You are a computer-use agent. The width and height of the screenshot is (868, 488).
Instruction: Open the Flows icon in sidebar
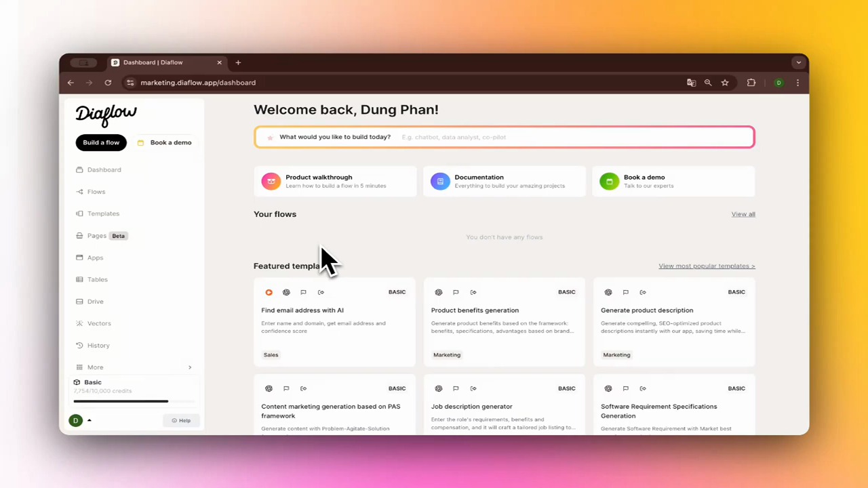pyautogui.click(x=79, y=192)
